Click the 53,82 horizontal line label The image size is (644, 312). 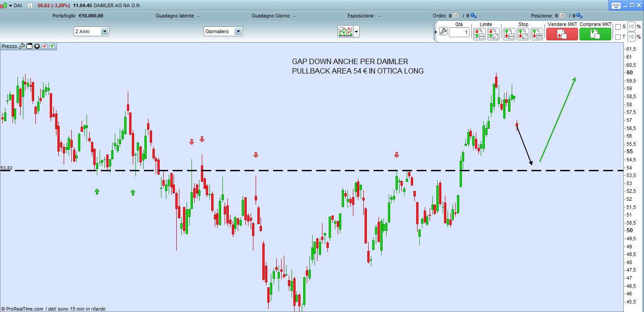(6, 168)
